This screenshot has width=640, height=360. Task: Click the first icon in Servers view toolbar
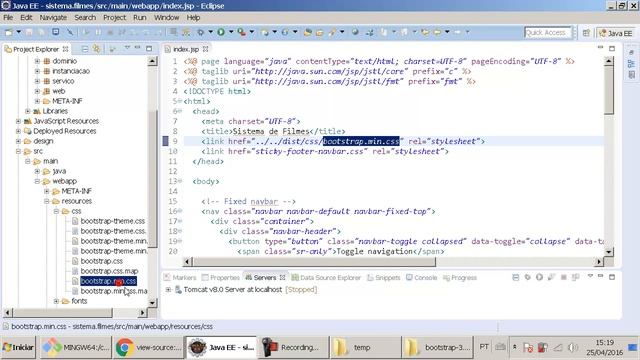(516, 277)
